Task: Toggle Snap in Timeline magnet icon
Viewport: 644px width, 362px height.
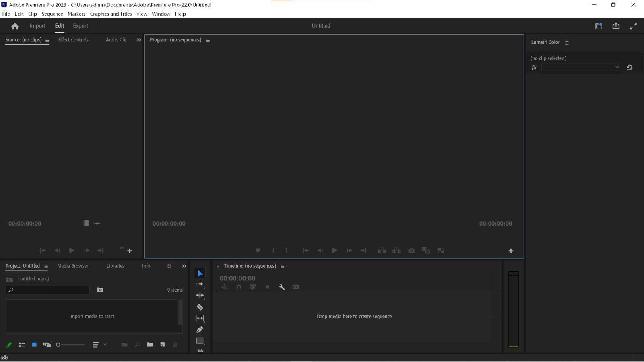Action: click(239, 287)
